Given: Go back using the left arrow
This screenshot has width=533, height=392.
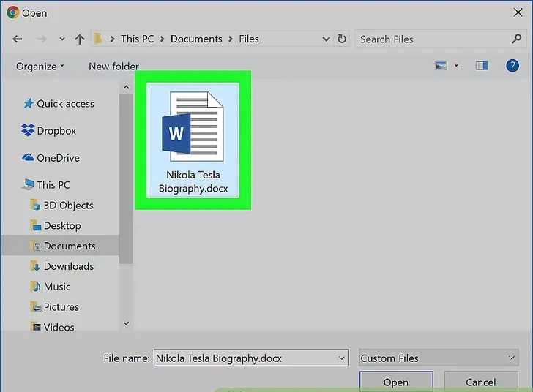Looking at the screenshot, I should (18, 39).
